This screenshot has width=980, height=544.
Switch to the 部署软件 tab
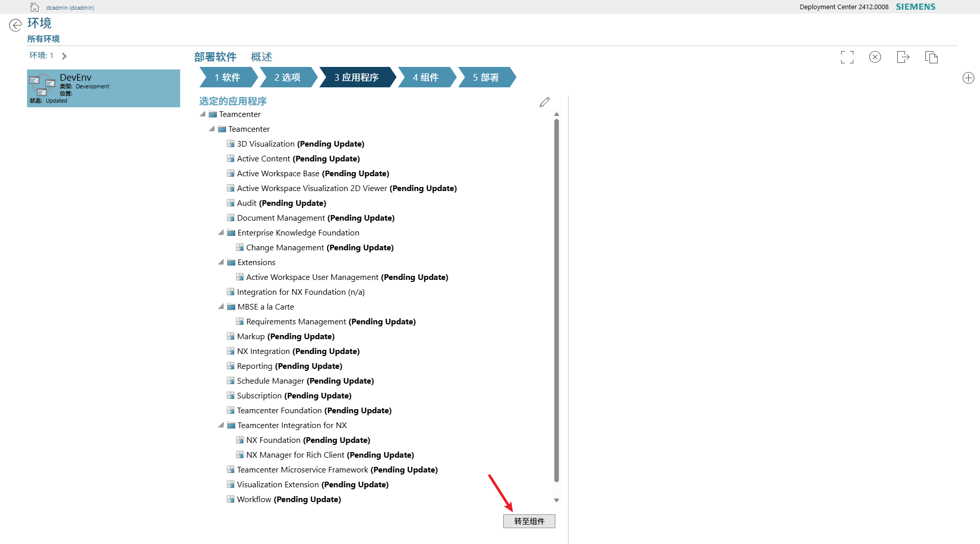click(x=215, y=57)
